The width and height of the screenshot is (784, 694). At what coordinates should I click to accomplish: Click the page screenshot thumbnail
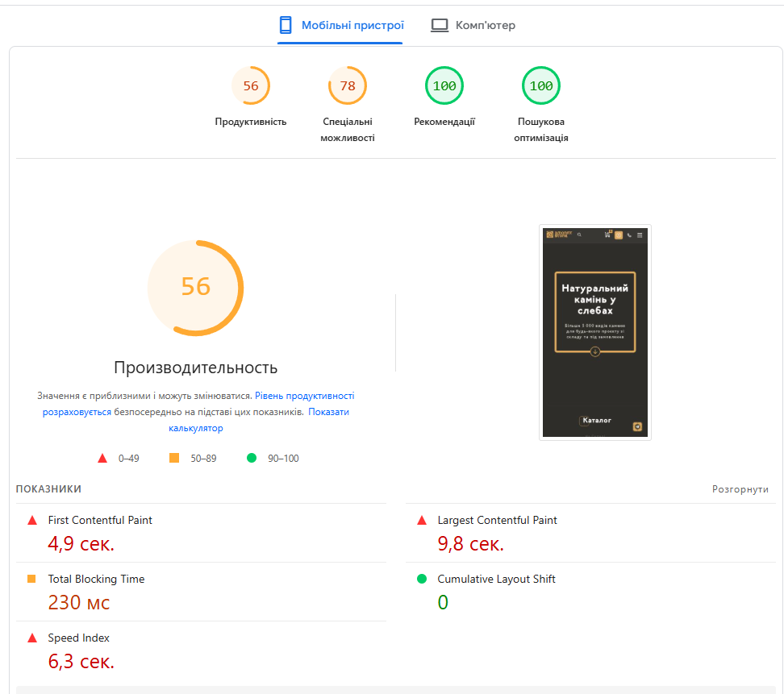595,332
